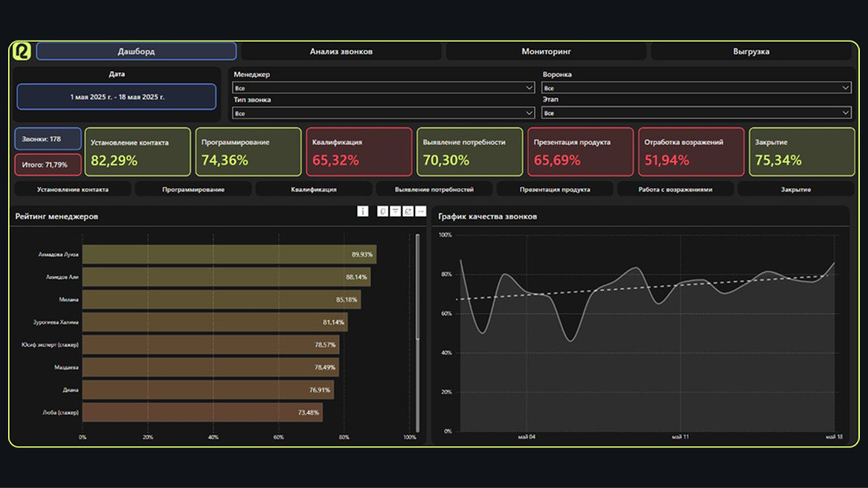Click the Квалификация 65,32% KPI card

pyautogui.click(x=359, y=152)
